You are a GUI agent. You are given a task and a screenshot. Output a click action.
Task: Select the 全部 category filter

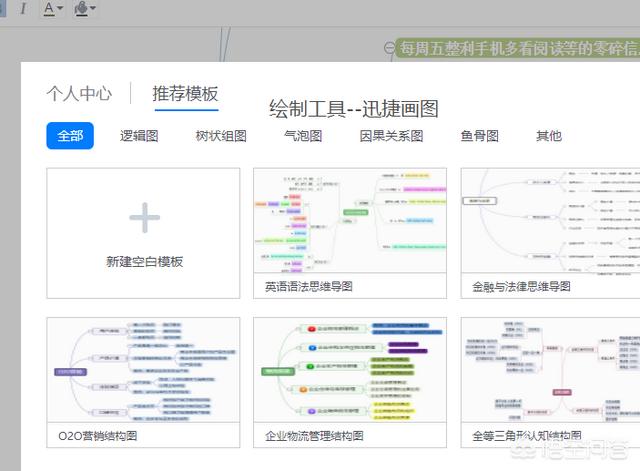tap(70, 136)
